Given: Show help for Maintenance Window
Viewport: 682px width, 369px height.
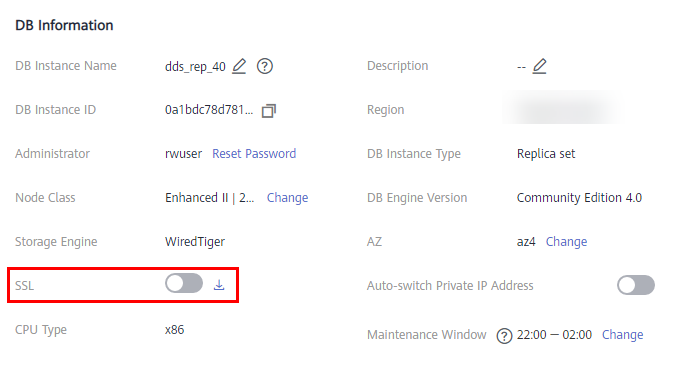Looking at the screenshot, I should 504,335.
